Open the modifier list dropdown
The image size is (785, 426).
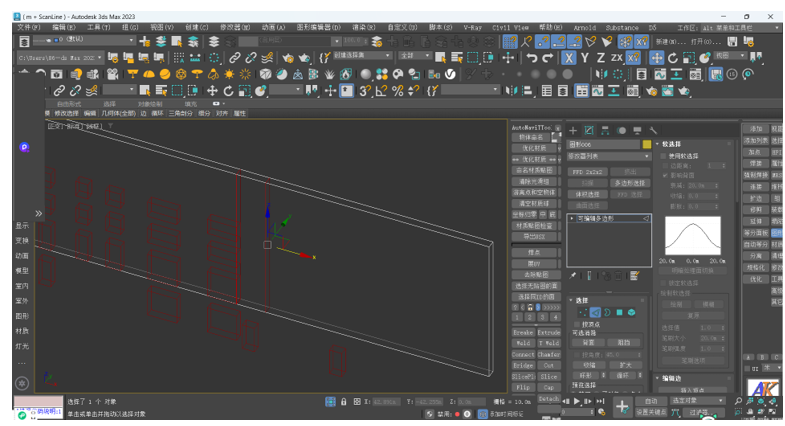tap(609, 156)
